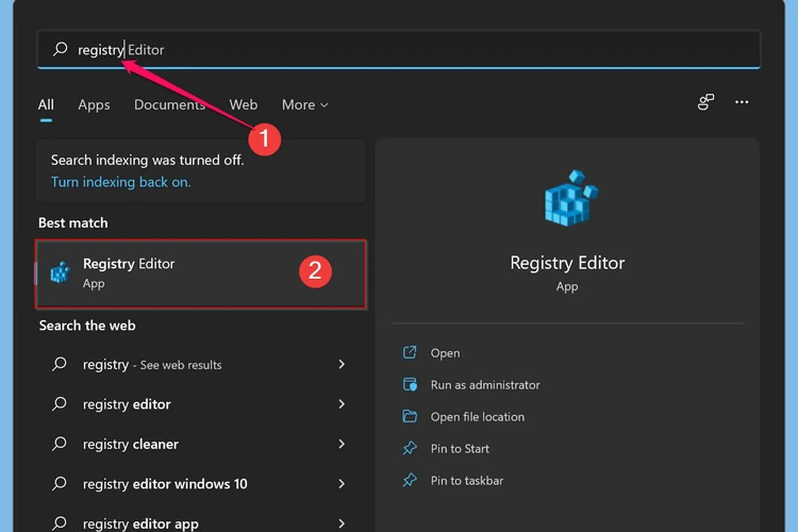Expand the More filter dropdown

tap(305, 105)
